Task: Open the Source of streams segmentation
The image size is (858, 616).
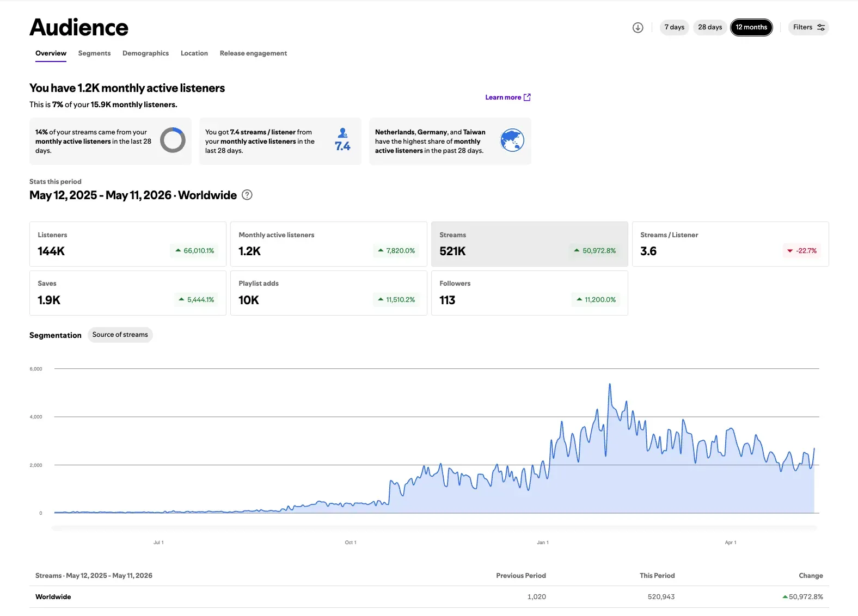Action: pos(120,335)
